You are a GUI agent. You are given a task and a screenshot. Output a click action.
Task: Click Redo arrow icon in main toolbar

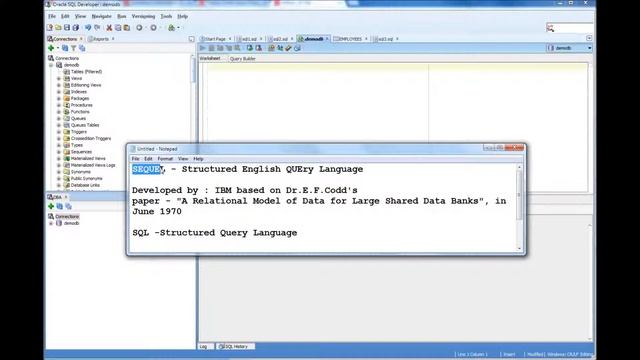[97, 28]
